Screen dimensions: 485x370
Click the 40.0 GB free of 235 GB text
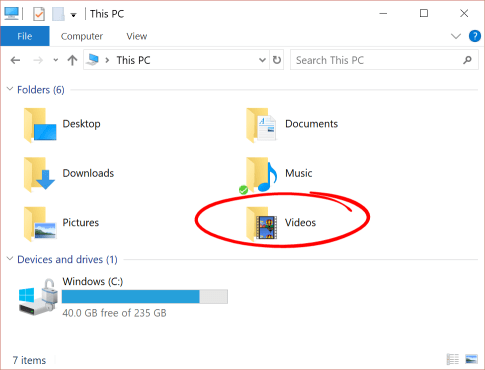pos(114,313)
